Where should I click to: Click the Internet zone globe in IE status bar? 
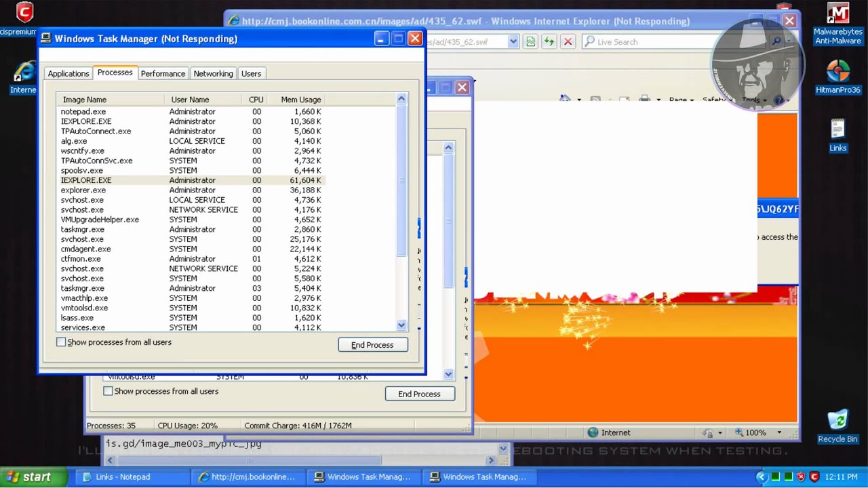[x=593, y=432]
